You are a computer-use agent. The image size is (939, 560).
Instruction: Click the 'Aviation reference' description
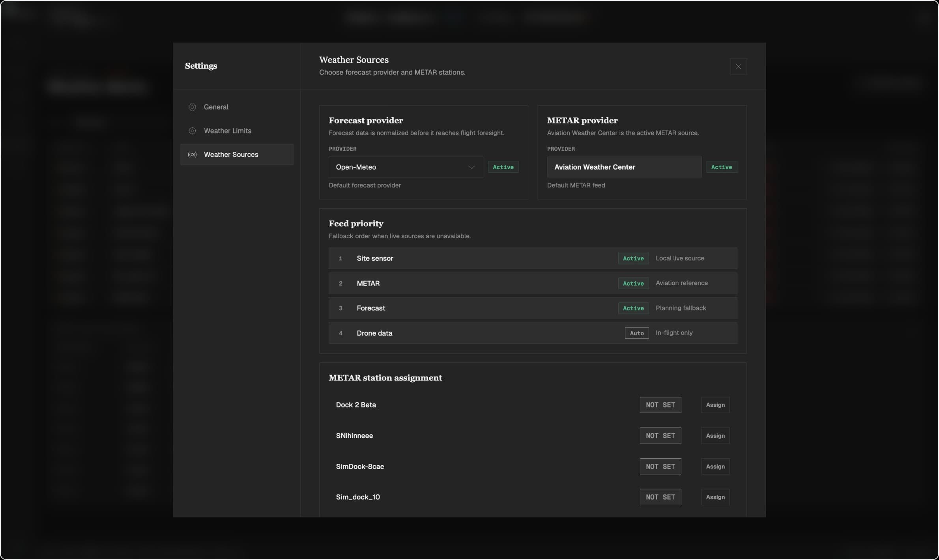tap(681, 283)
